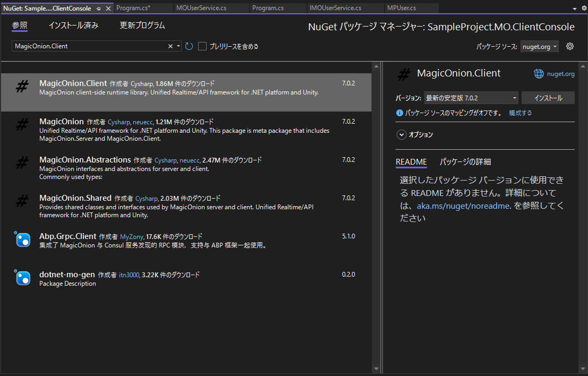Viewport: 588px width, 376px height.
Task: Click the MagicOnion package hash icon
Action: tap(22, 124)
